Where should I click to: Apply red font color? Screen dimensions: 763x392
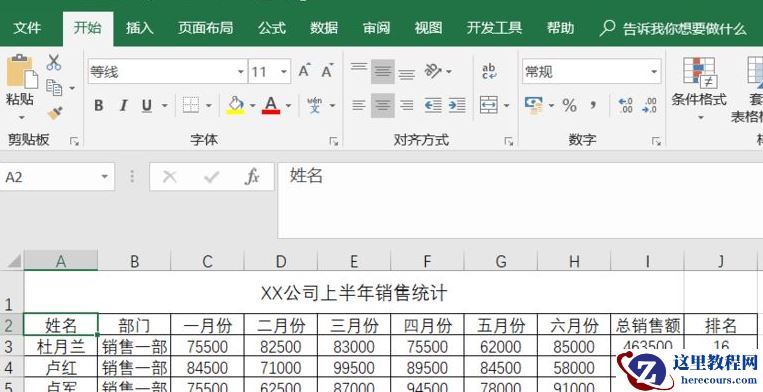[x=271, y=105]
